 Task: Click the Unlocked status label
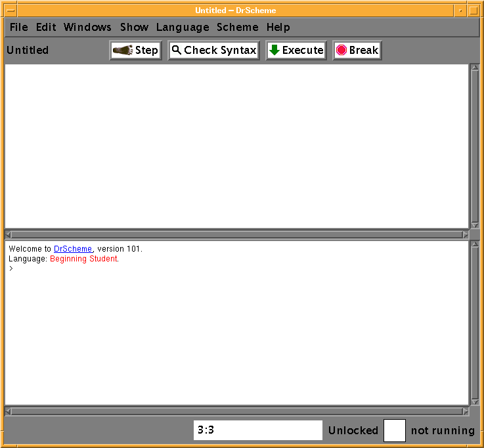[x=353, y=430]
